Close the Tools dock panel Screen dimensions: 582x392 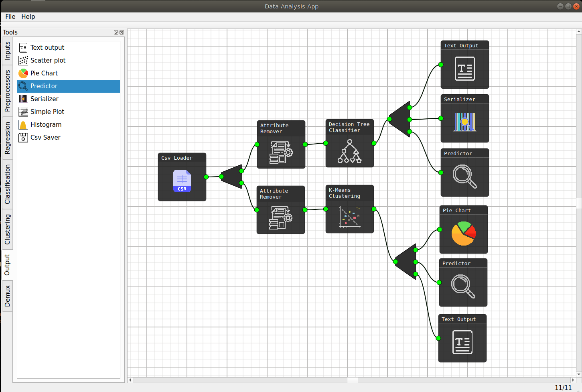[x=122, y=32]
